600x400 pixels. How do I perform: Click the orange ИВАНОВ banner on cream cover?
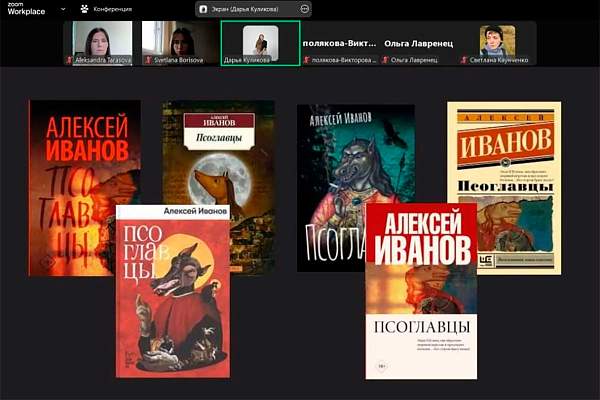coord(505,145)
